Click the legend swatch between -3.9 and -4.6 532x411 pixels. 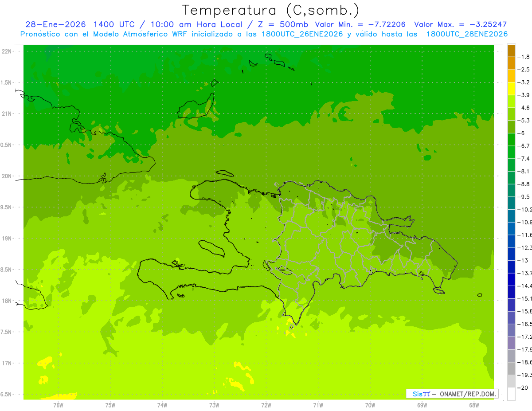(x=511, y=102)
